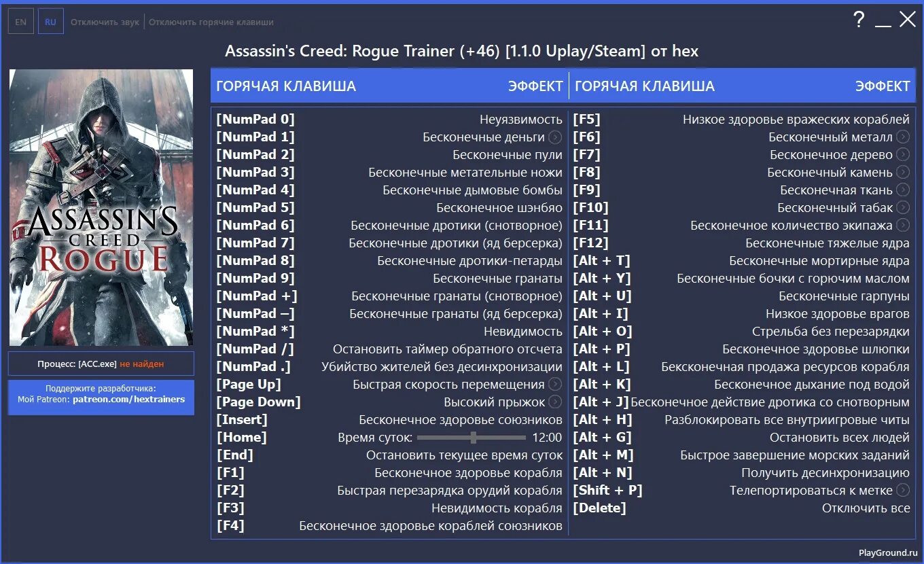This screenshot has height=564, width=924.
Task: Adjust the Время суток slider
Action: pos(472,438)
